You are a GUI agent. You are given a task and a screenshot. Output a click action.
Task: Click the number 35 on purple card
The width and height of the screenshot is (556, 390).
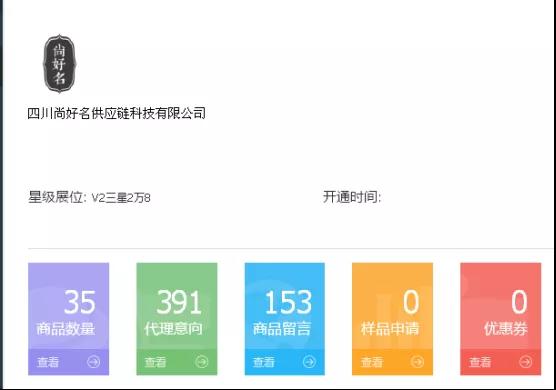(x=80, y=302)
